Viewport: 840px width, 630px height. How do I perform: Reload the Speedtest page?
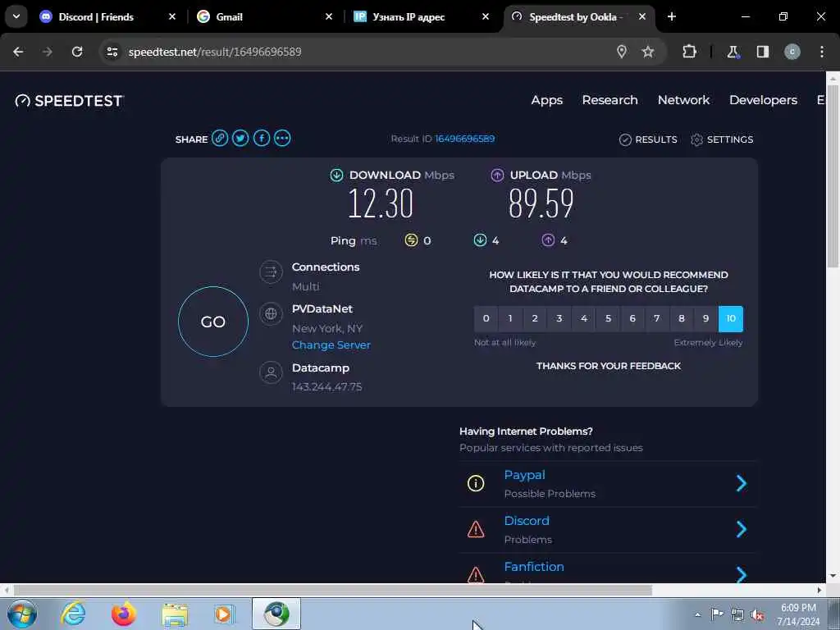(77, 52)
